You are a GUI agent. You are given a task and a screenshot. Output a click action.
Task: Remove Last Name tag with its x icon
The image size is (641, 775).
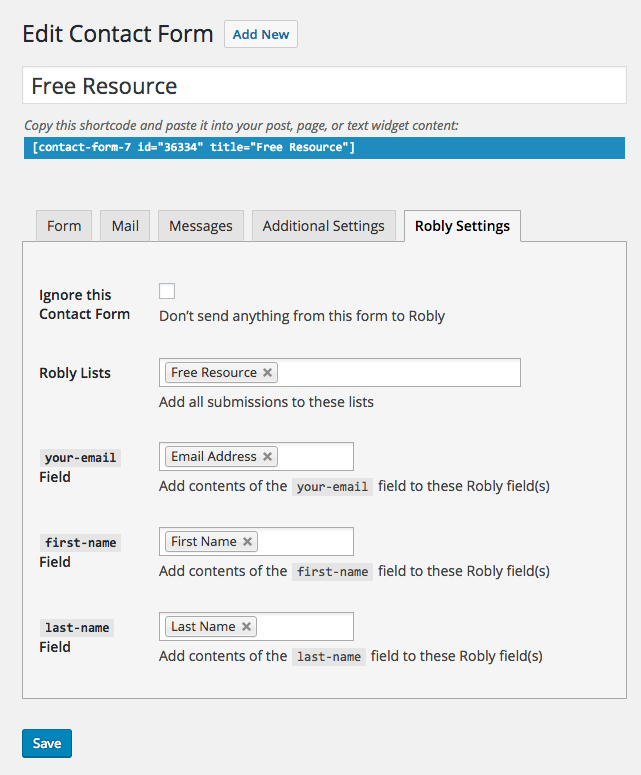tap(246, 627)
